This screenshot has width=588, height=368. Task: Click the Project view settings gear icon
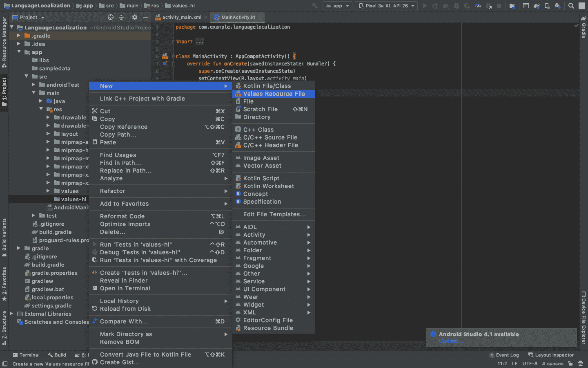point(134,17)
